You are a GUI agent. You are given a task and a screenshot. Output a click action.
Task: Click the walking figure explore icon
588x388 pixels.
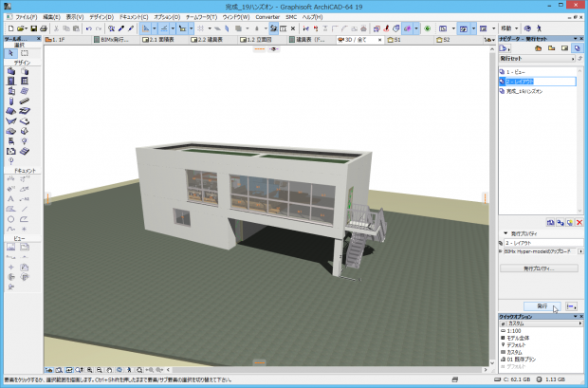tap(539, 28)
